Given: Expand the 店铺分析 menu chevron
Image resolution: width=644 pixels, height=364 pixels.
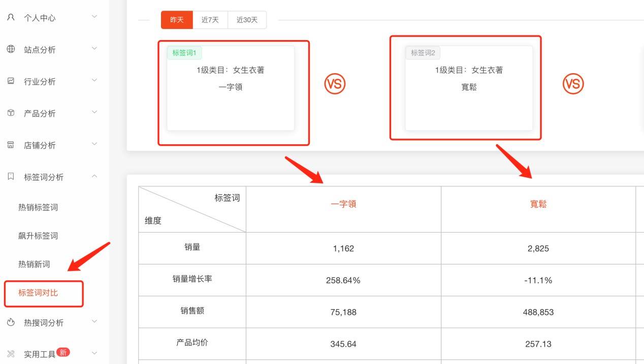Looking at the screenshot, I should pyautogui.click(x=94, y=144).
